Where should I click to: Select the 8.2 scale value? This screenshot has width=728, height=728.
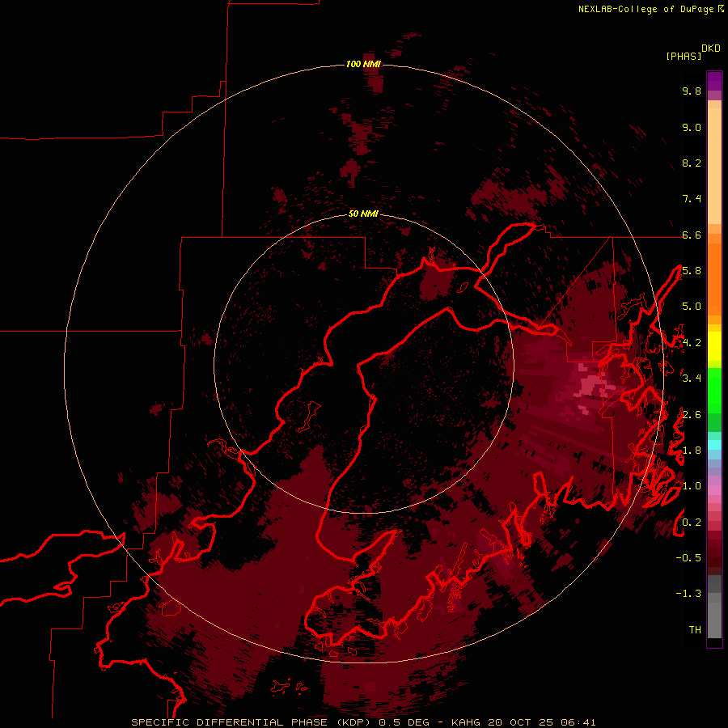tap(692, 163)
